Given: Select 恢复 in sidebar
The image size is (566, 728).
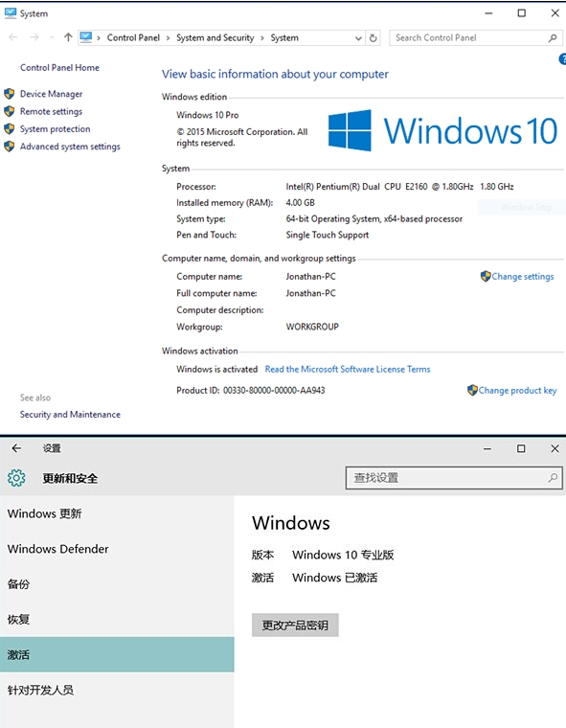Looking at the screenshot, I should click(117, 620).
